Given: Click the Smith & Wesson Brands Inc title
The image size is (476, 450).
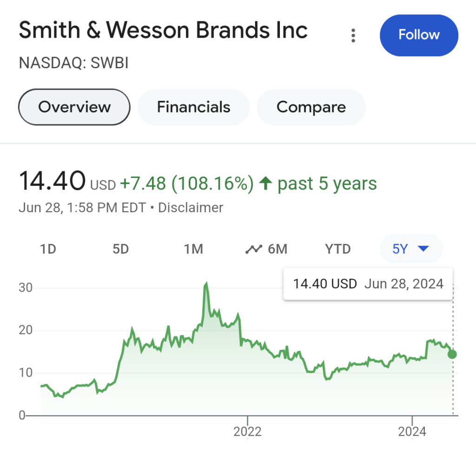Looking at the screenshot, I should 163,31.
